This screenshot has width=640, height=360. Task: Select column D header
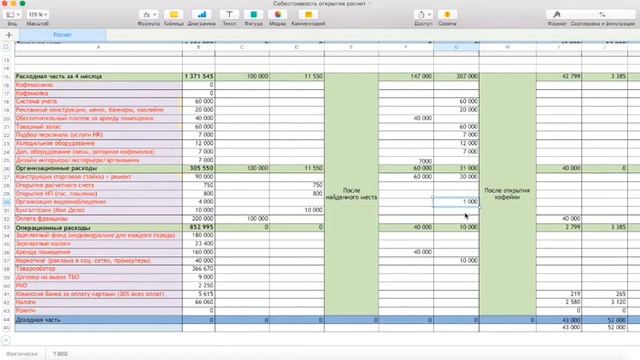[x=297, y=47]
